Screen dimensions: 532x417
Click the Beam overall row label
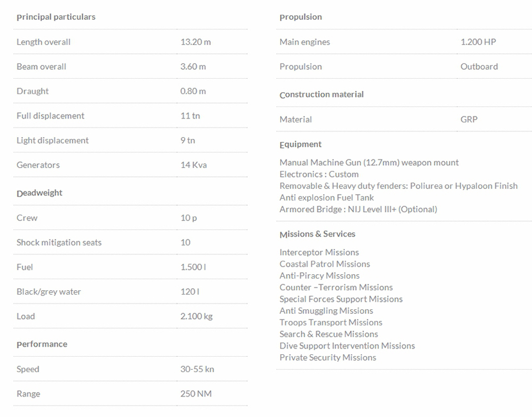coord(41,67)
